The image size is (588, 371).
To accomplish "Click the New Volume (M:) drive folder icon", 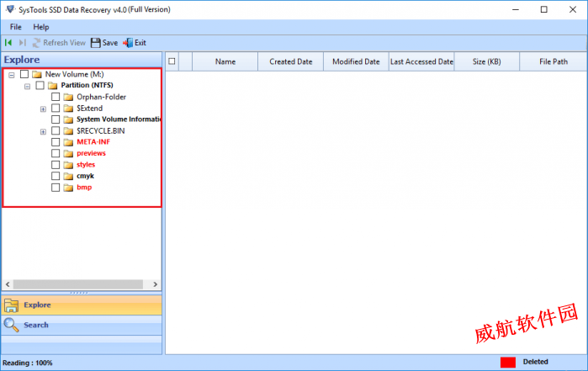I will coord(37,74).
